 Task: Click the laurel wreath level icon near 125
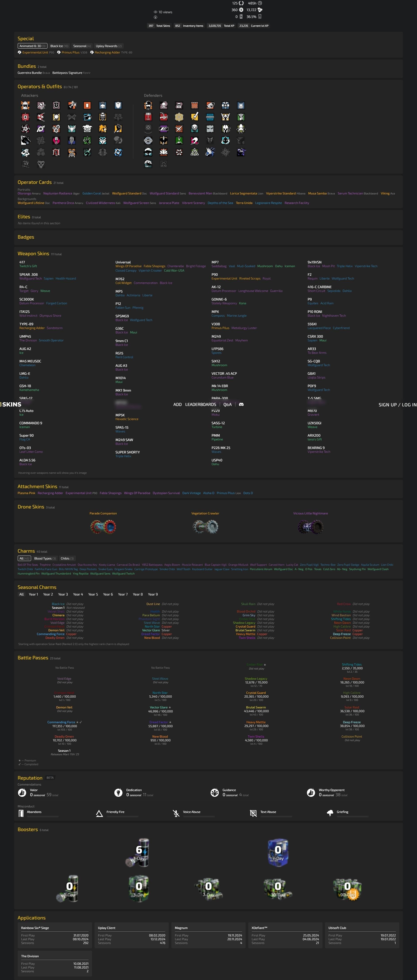coord(241,3)
